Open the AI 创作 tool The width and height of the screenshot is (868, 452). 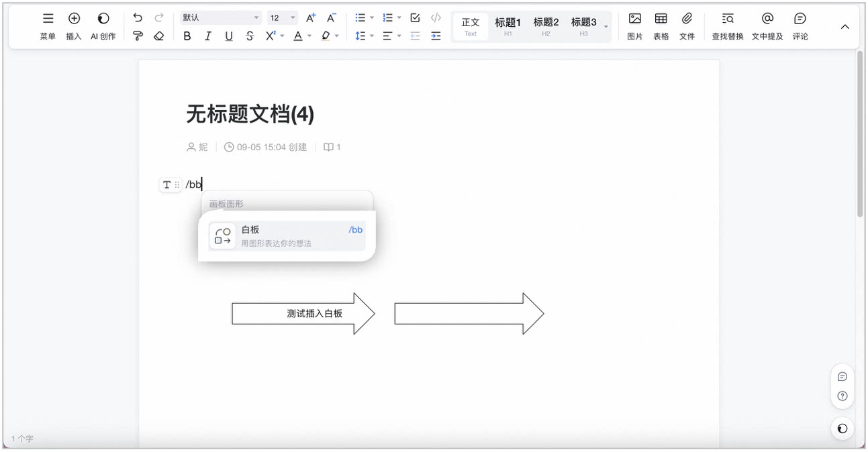[x=103, y=27]
